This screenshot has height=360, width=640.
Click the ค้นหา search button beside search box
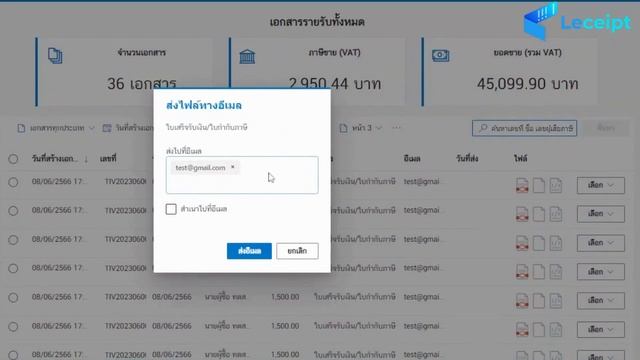click(x=606, y=128)
